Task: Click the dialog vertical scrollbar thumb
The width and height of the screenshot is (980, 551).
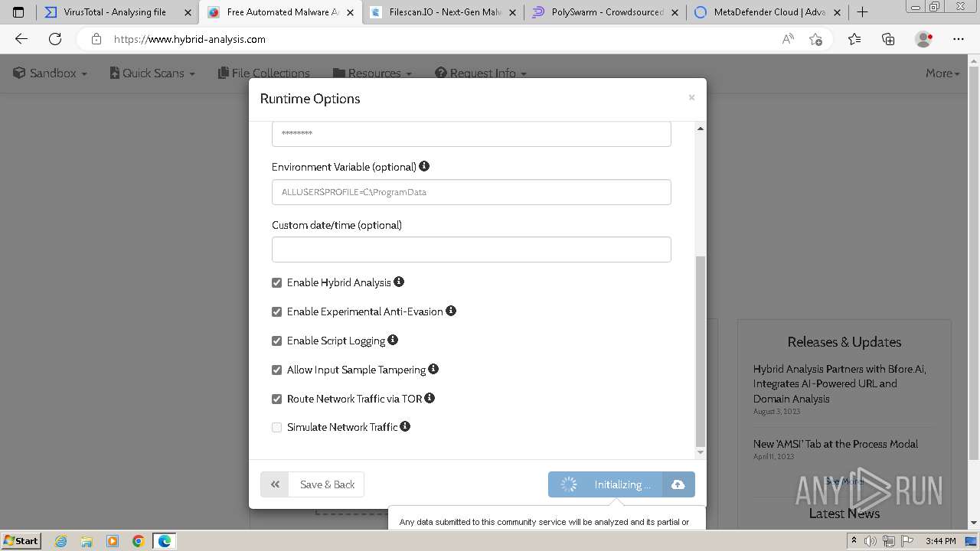Action: 700,351
